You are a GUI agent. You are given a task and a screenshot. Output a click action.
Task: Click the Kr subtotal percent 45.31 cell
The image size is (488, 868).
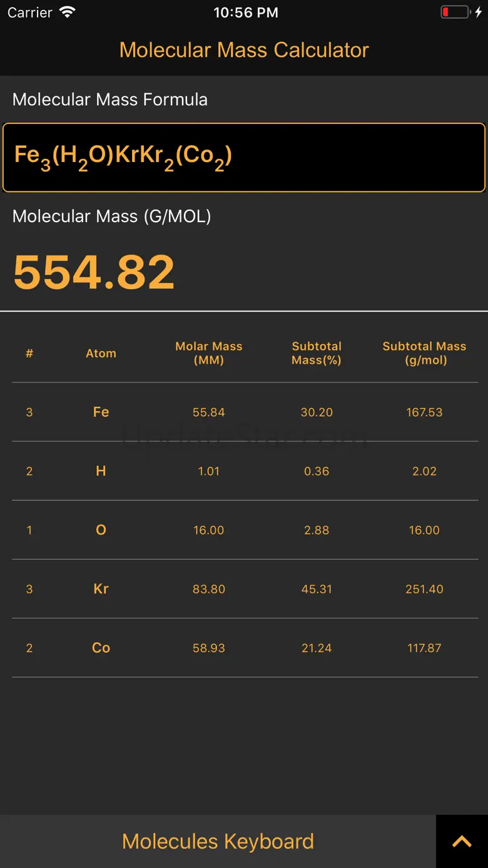[x=317, y=589]
